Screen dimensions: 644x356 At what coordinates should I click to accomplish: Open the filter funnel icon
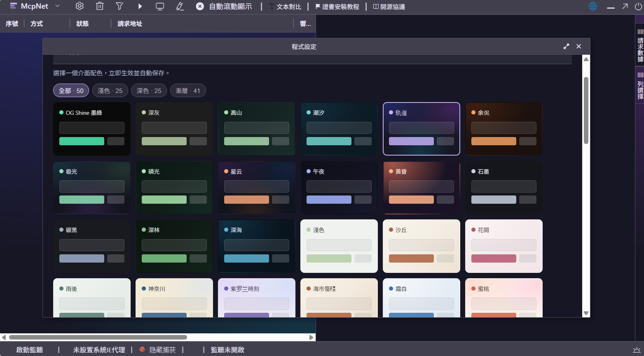(x=119, y=6)
